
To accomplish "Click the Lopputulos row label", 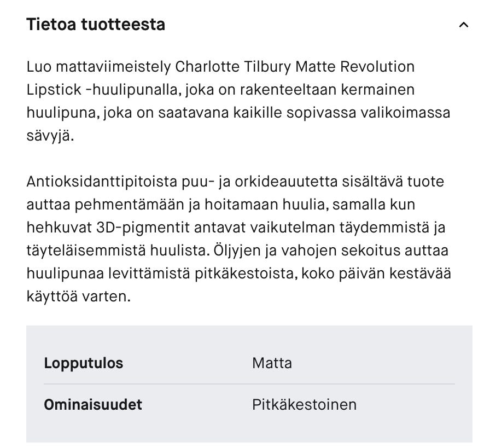I will (84, 363).
